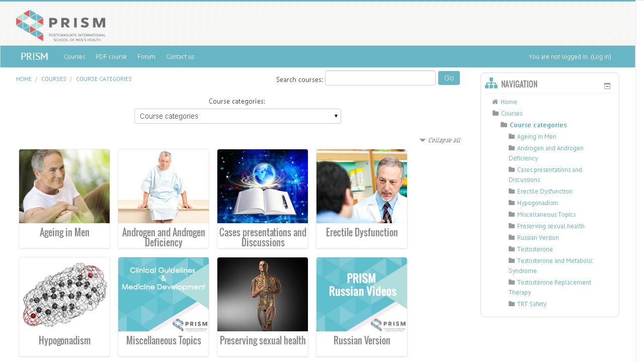
Task: Click the Ageing in Men card title
Action: click(64, 232)
